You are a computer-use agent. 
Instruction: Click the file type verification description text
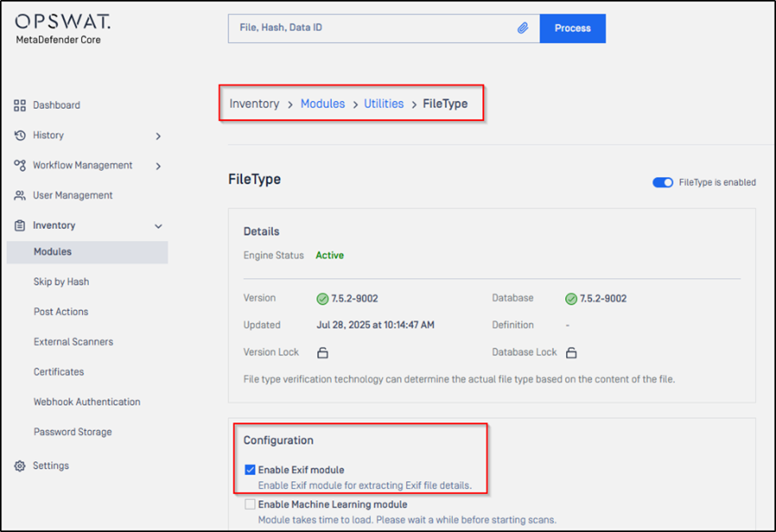(x=459, y=380)
